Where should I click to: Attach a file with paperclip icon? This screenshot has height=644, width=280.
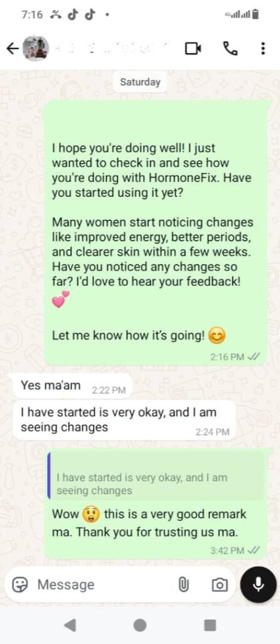pyautogui.click(x=183, y=584)
